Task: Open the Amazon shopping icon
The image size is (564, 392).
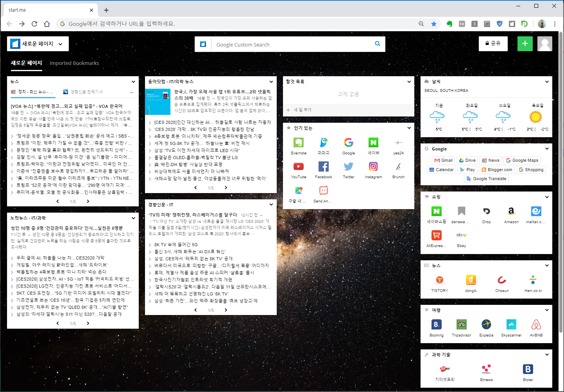Action: [511, 211]
